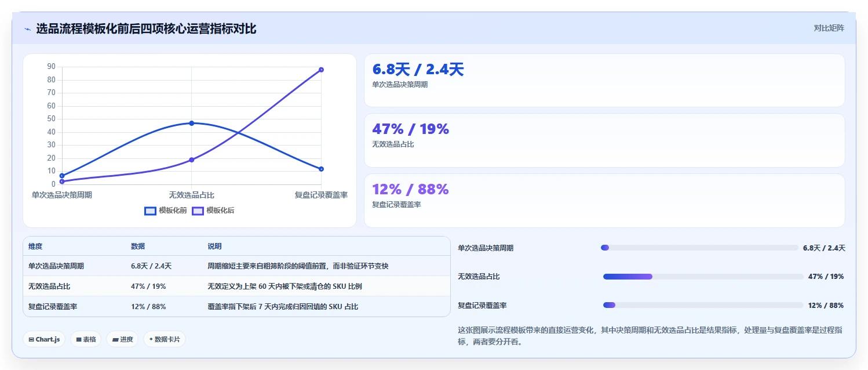This screenshot has height=370, width=868.
Task: Open the 12% / 88% data card
Action: [x=604, y=201]
